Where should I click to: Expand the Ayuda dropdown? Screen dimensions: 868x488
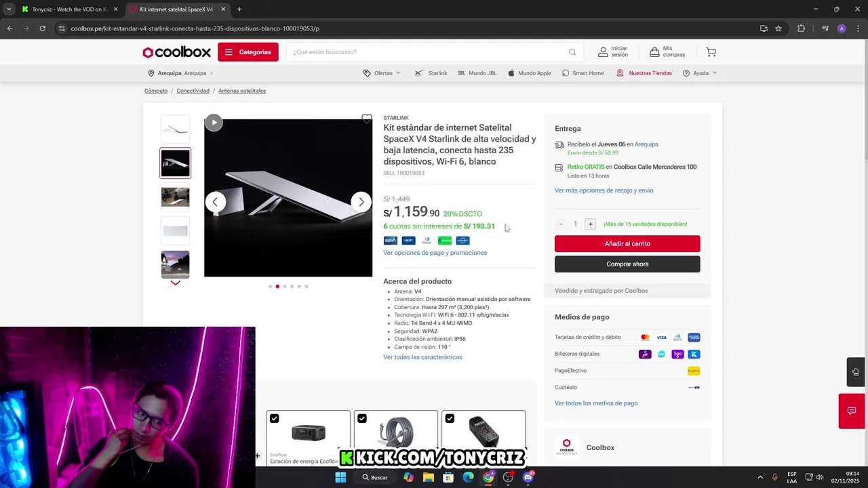pyautogui.click(x=700, y=73)
